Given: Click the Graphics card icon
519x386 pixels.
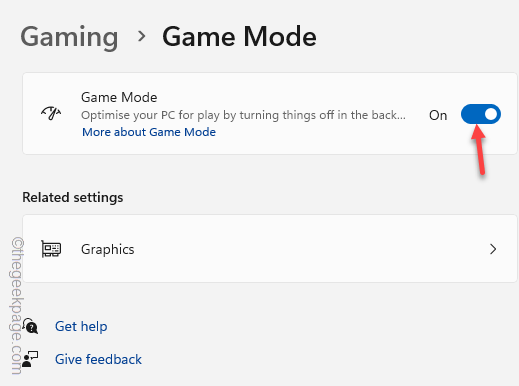Looking at the screenshot, I should pos(51,249).
